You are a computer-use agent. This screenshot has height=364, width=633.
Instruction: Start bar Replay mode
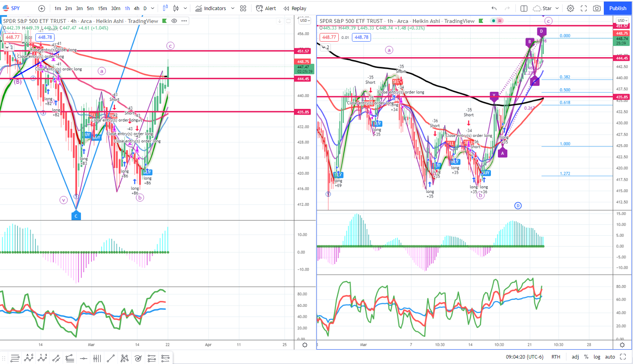295,8
